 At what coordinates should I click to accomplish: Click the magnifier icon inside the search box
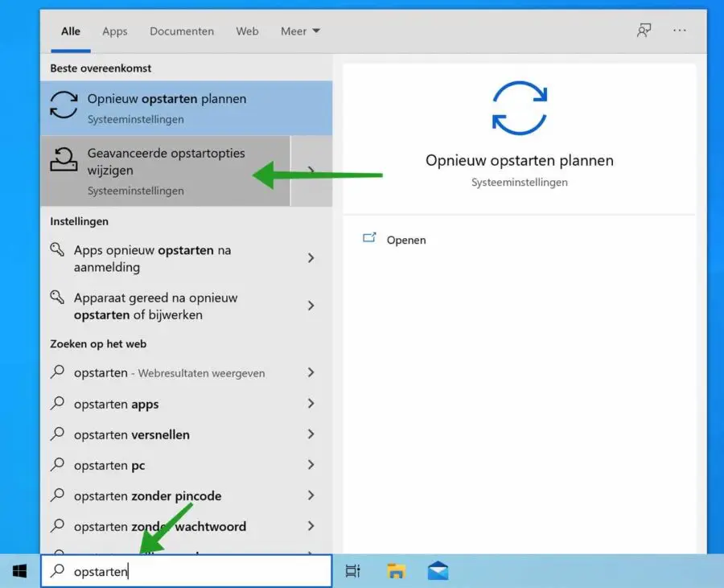(x=58, y=571)
